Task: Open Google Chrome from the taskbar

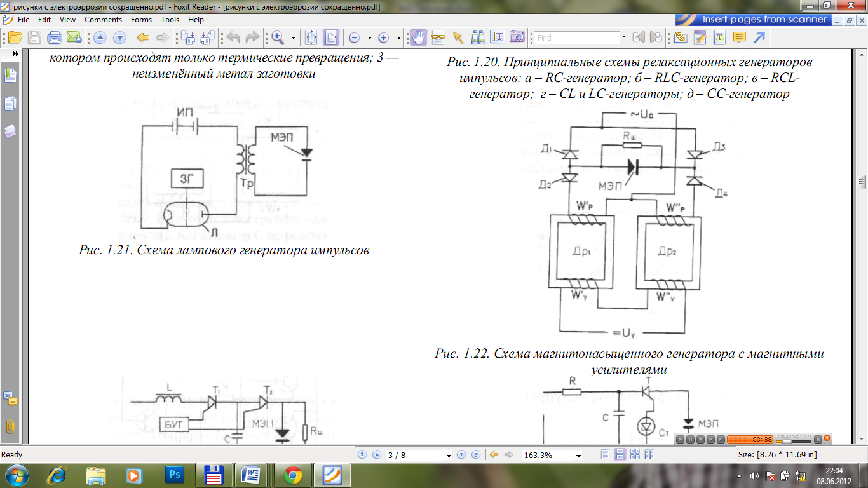Action: (x=293, y=475)
